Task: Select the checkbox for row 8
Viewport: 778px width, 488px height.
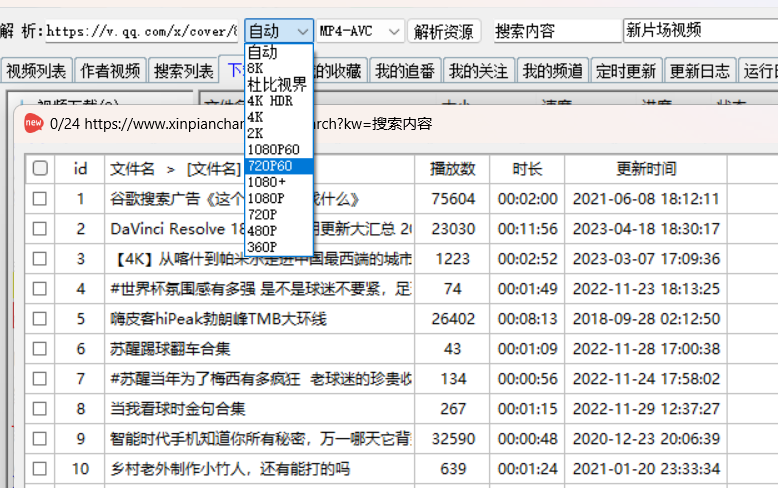Action: coord(40,409)
